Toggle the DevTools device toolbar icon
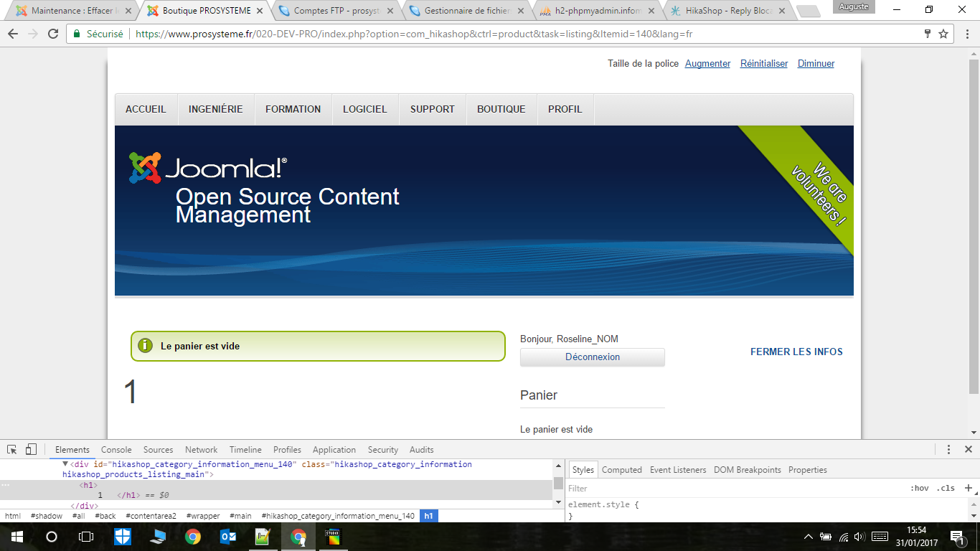 [31, 449]
